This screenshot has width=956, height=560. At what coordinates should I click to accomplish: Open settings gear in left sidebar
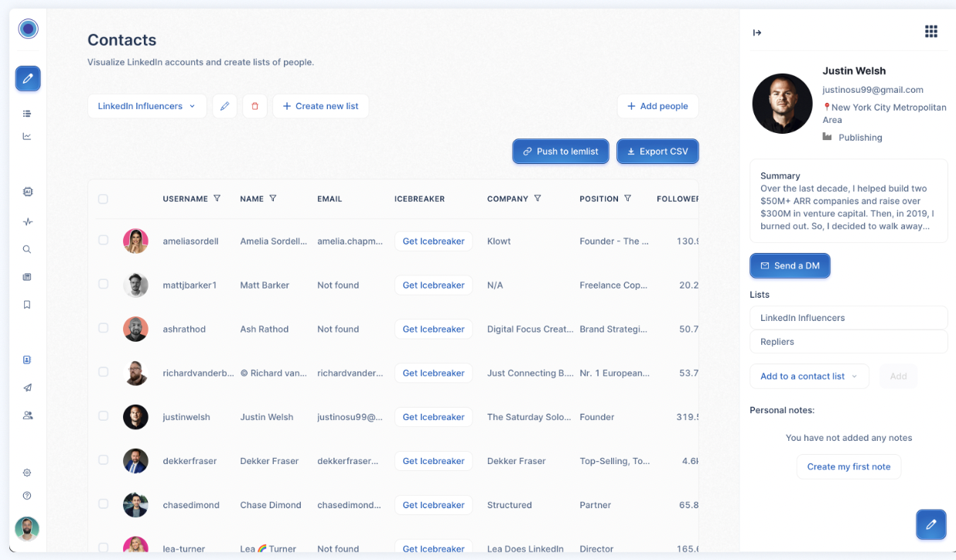point(27,473)
